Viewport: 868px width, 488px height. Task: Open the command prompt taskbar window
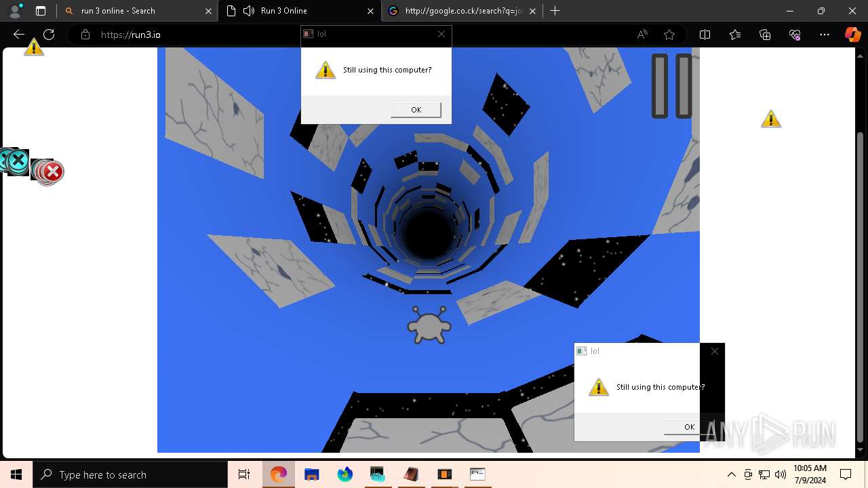[477, 474]
